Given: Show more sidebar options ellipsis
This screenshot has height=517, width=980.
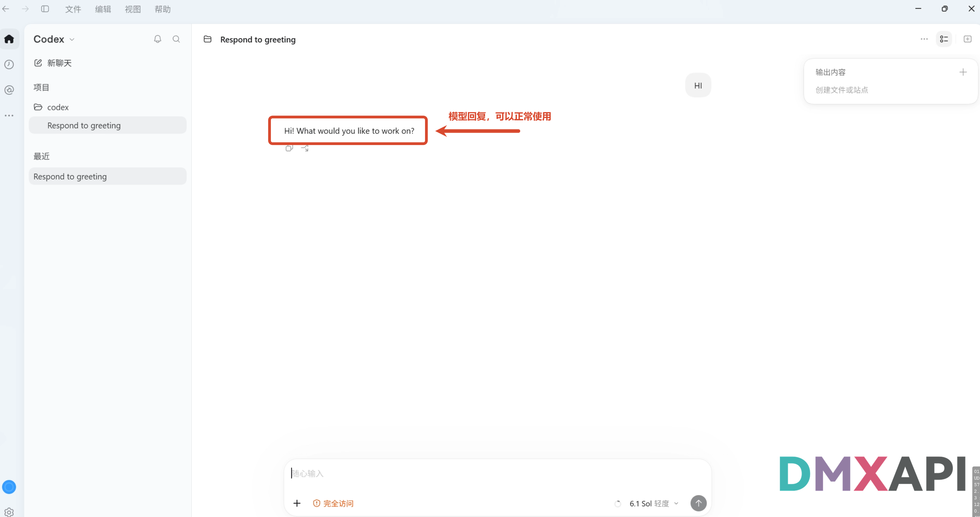Looking at the screenshot, I should pos(9,115).
